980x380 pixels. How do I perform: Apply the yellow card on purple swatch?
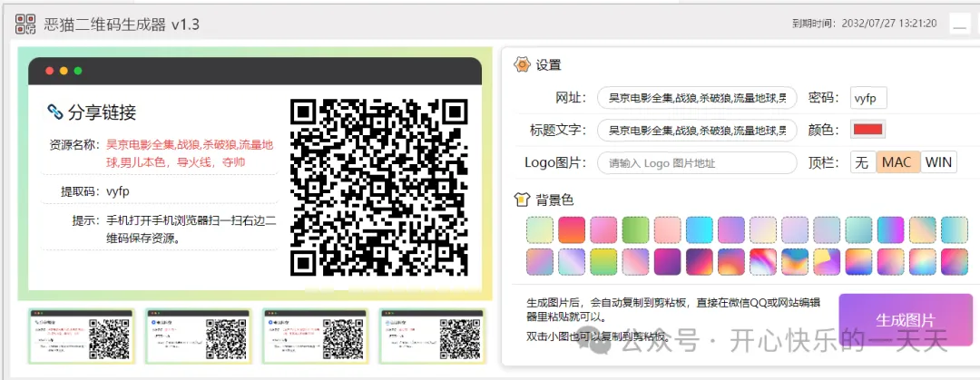827,262
